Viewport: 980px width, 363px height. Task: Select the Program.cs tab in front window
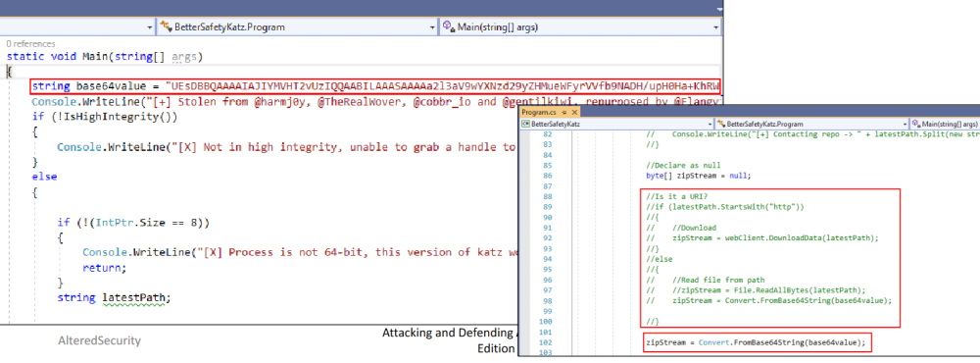(538, 112)
